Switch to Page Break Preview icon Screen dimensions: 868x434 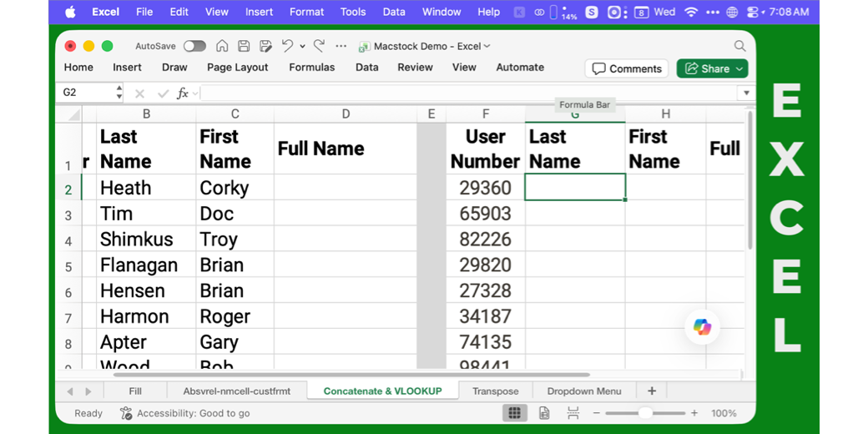coord(573,413)
